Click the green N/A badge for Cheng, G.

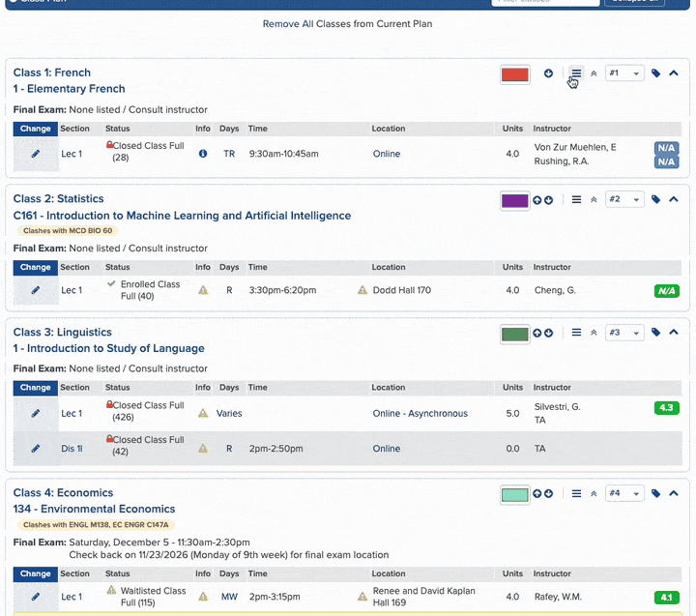[x=667, y=291]
